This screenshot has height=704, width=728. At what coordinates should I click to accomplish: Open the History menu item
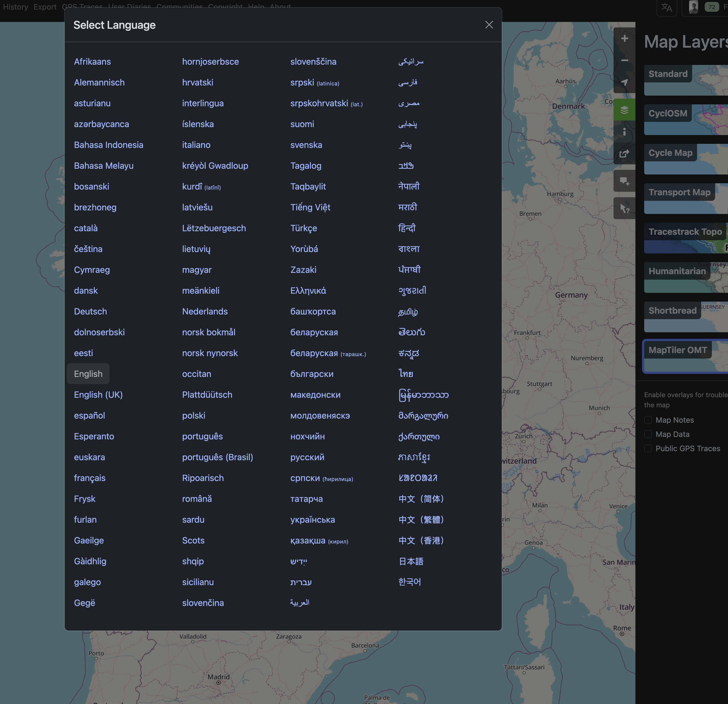15,7
